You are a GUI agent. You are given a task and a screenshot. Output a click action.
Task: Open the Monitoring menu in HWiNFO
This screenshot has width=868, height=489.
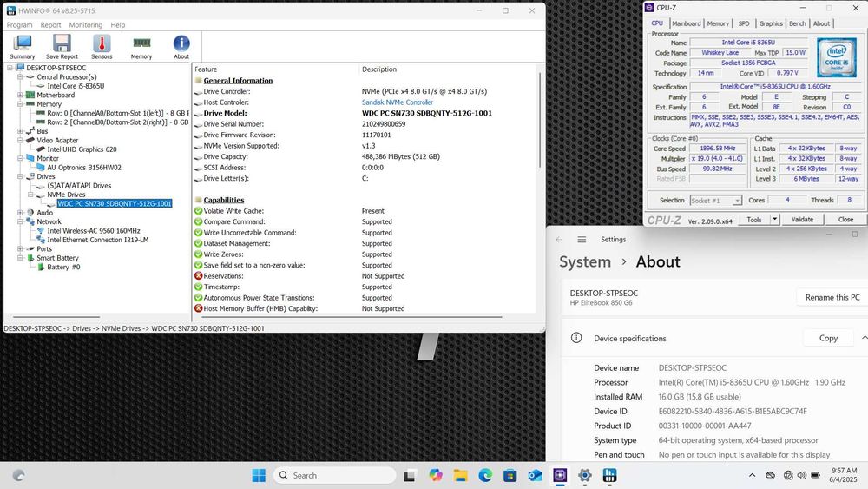(x=85, y=25)
